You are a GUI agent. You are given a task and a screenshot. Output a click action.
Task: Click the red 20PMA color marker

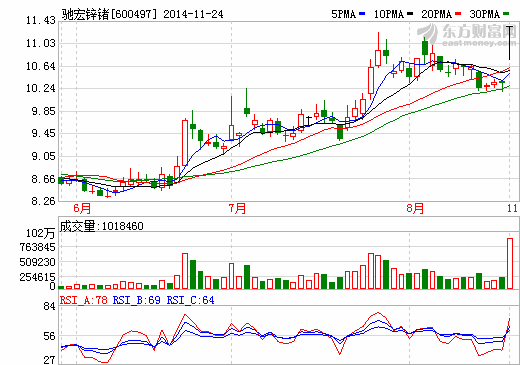[x=458, y=14]
